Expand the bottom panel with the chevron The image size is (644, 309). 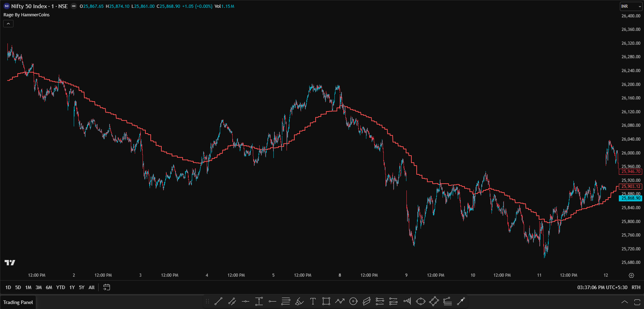(x=624, y=302)
